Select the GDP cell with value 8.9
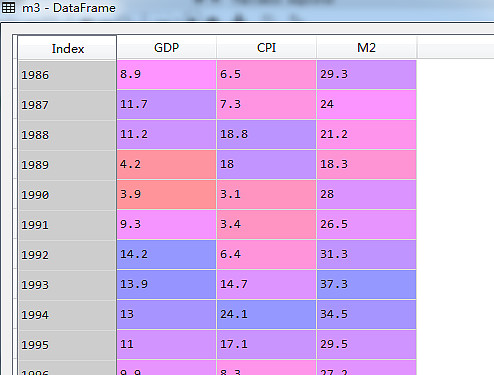 tap(166, 75)
